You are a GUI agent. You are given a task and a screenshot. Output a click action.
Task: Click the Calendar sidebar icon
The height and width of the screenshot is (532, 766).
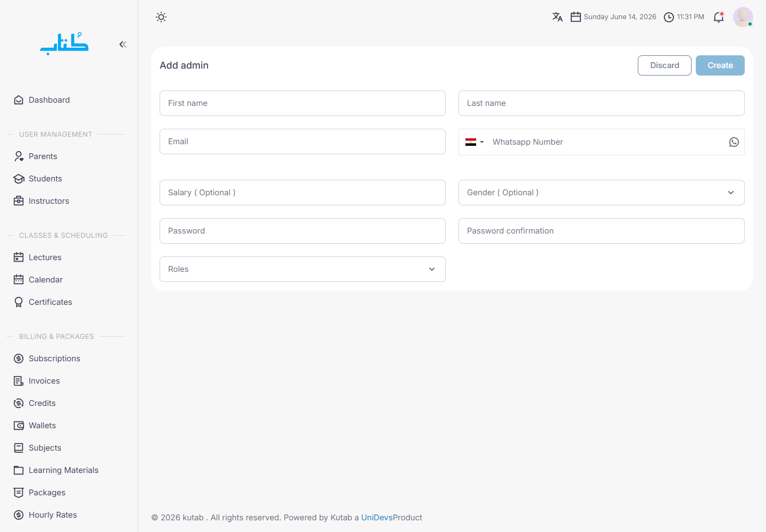[x=19, y=280]
